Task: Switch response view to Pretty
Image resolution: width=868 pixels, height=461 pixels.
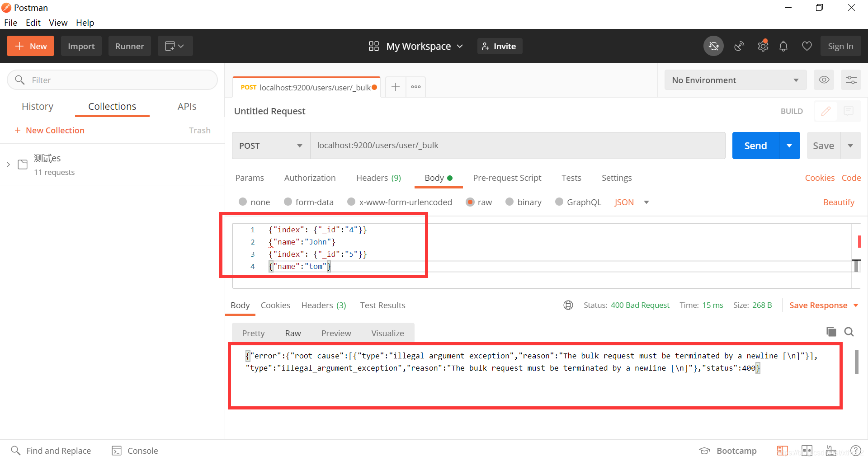Action: (x=253, y=333)
